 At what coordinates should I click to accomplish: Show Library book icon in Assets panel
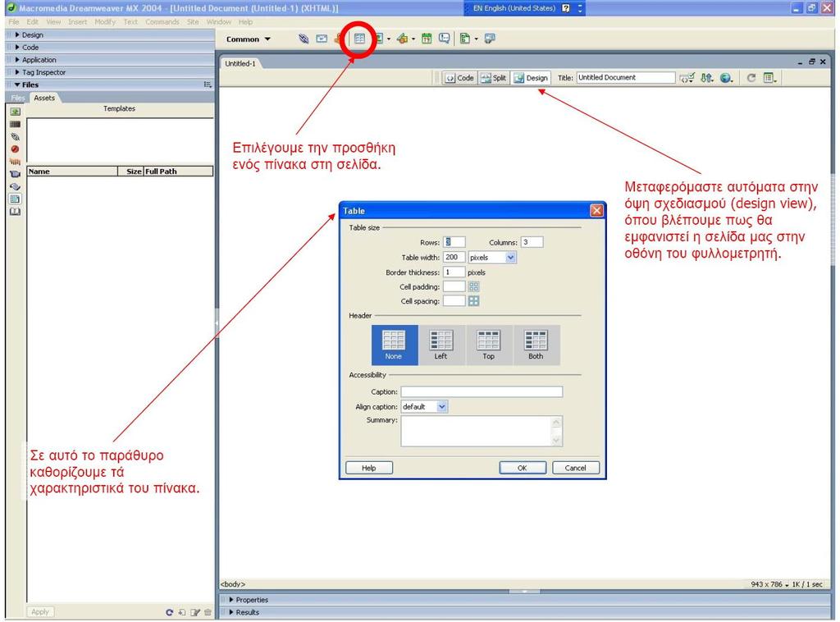pyautogui.click(x=15, y=212)
